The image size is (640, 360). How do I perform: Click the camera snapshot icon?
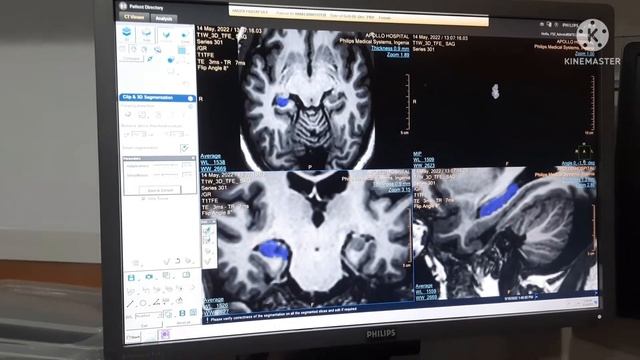point(149,277)
